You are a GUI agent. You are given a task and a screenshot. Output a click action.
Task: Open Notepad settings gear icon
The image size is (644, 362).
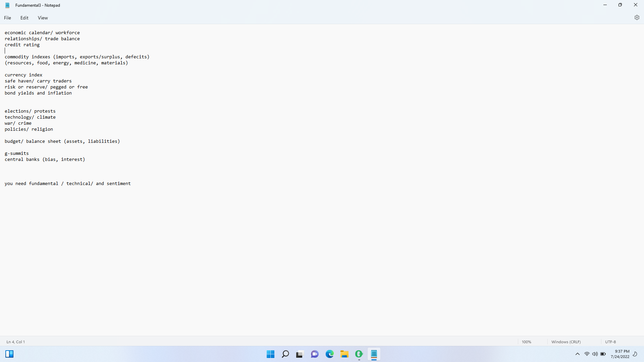(637, 18)
